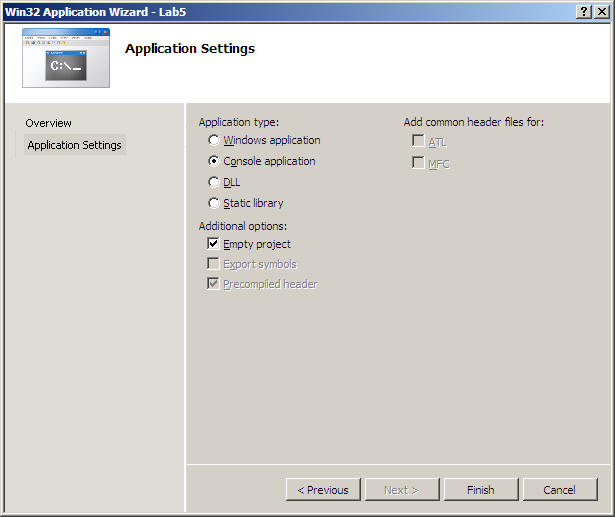The image size is (615, 517).
Task: Cancel the Win32 Application Wizard
Action: (560, 490)
